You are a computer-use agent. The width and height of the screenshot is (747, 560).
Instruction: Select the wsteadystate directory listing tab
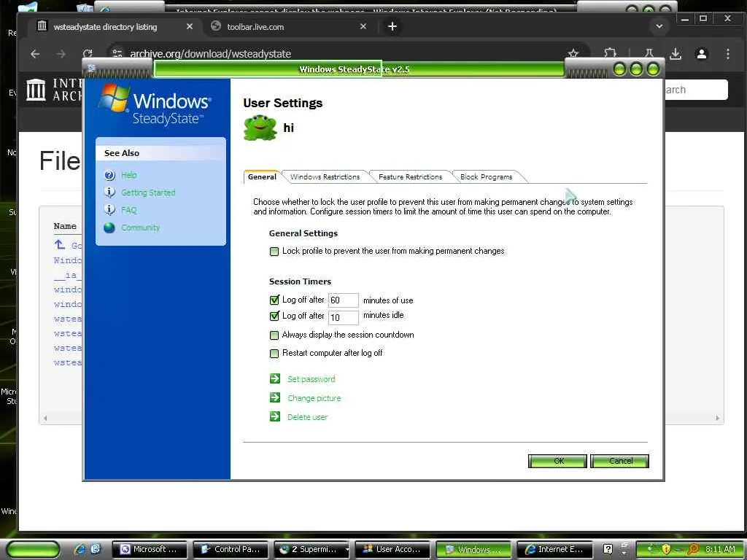pyautogui.click(x=113, y=27)
